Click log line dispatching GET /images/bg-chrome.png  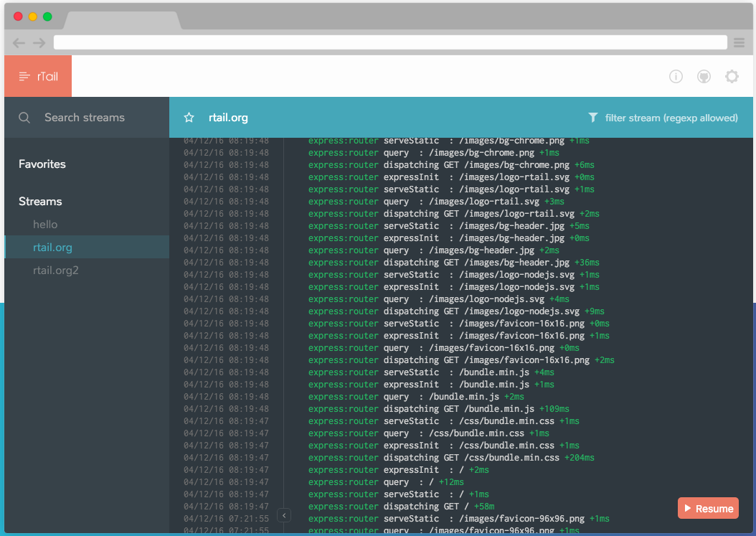point(451,165)
